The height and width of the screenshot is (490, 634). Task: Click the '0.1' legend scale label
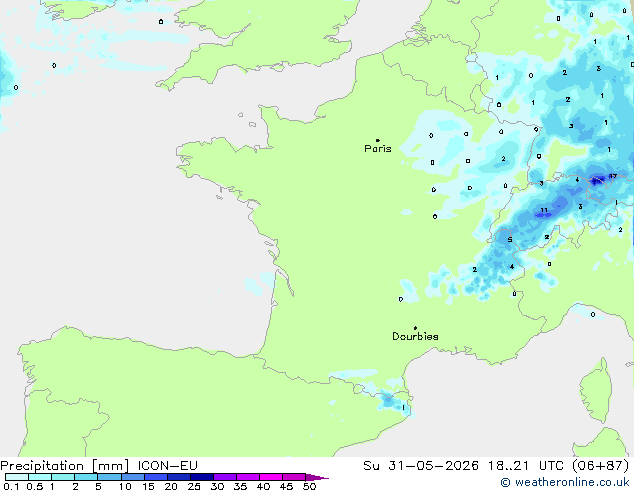[11, 486]
